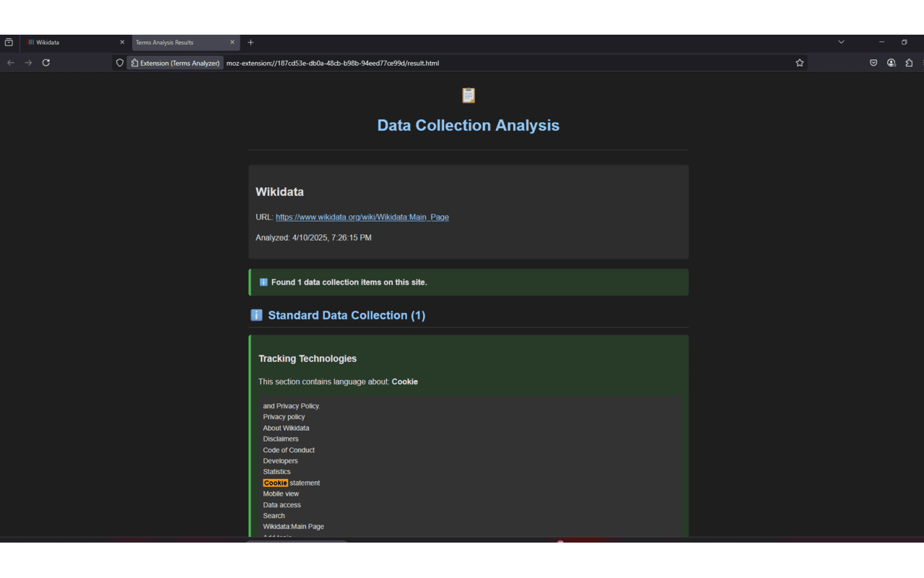The image size is (924, 578).
Task: Click the 'Wikidata:Main Page' line
Action: pos(293,527)
